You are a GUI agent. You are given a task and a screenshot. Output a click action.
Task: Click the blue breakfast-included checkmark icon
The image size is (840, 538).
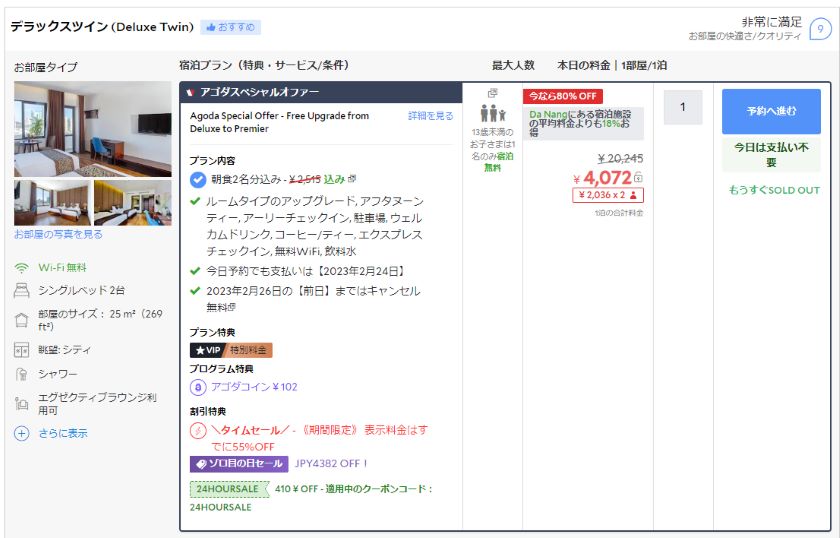point(198,180)
